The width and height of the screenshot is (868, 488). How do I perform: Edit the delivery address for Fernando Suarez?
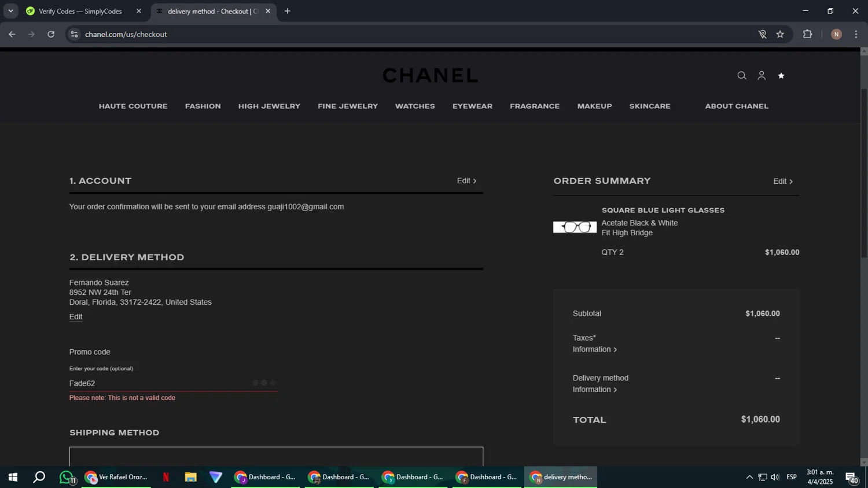(x=76, y=317)
